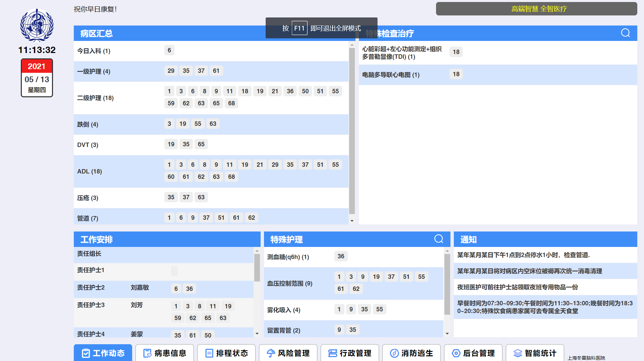644x361 pixels.
Task: Open 智能统计 tab
Action: pos(535,353)
